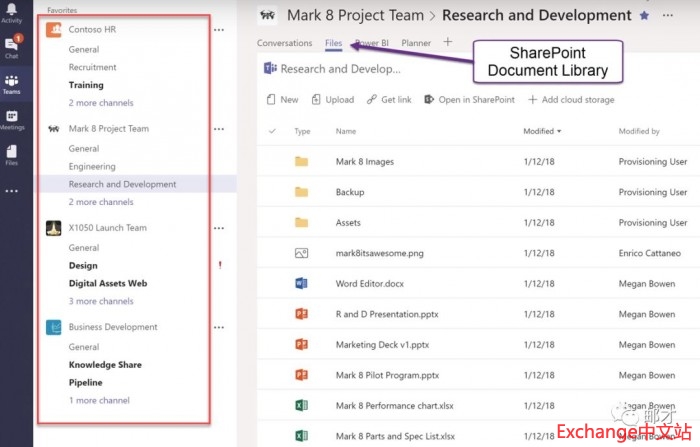
Task: Click Upload in the files toolbar
Action: [x=333, y=100]
